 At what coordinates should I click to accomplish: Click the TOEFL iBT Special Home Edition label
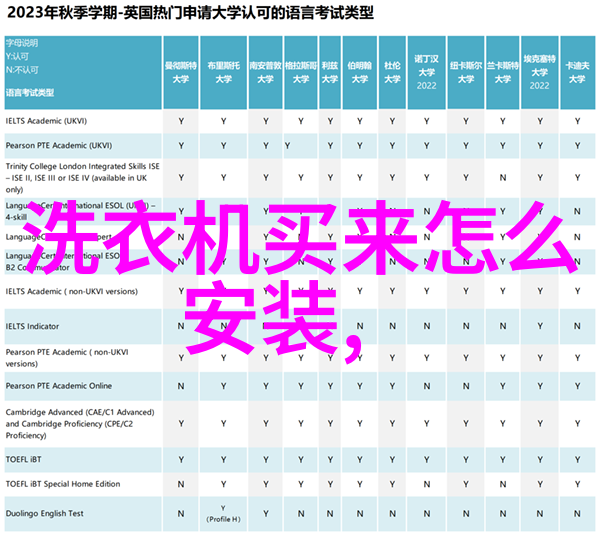[x=63, y=484]
